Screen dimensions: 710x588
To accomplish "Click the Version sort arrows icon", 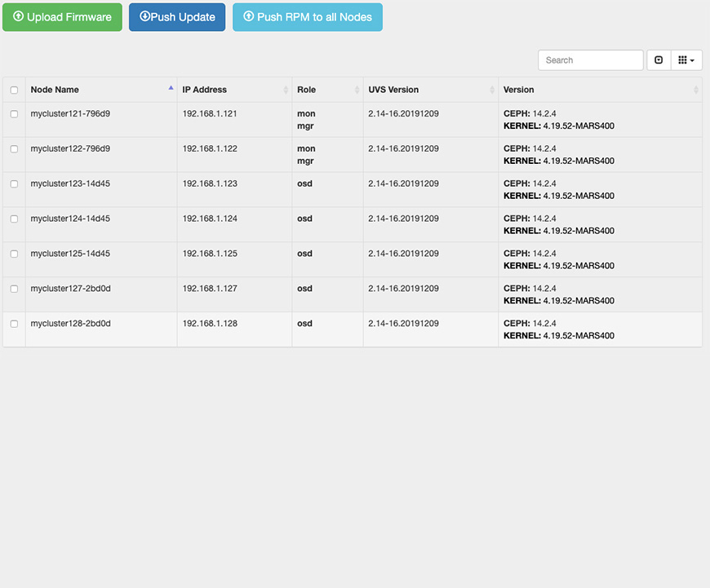I will (x=696, y=90).
